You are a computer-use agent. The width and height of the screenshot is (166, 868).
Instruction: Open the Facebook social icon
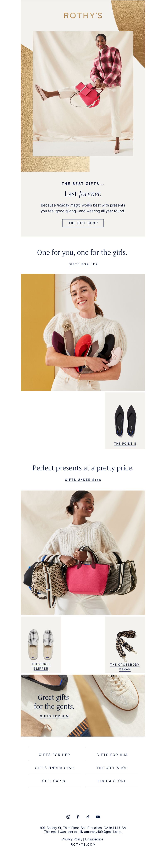[78, 817]
